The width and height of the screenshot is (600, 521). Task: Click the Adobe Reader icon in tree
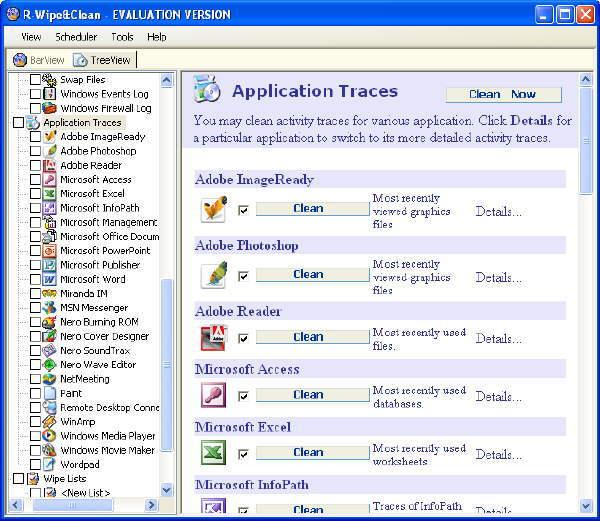click(50, 165)
